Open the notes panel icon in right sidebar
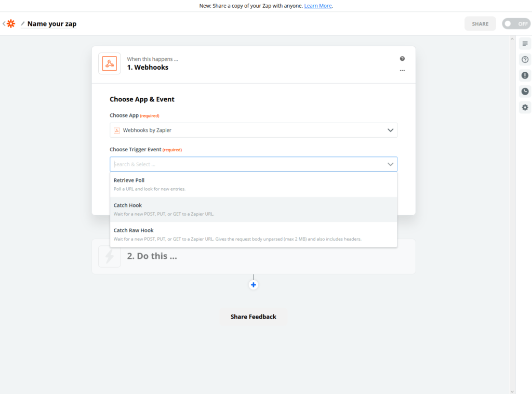The image size is (532, 394). (525, 44)
